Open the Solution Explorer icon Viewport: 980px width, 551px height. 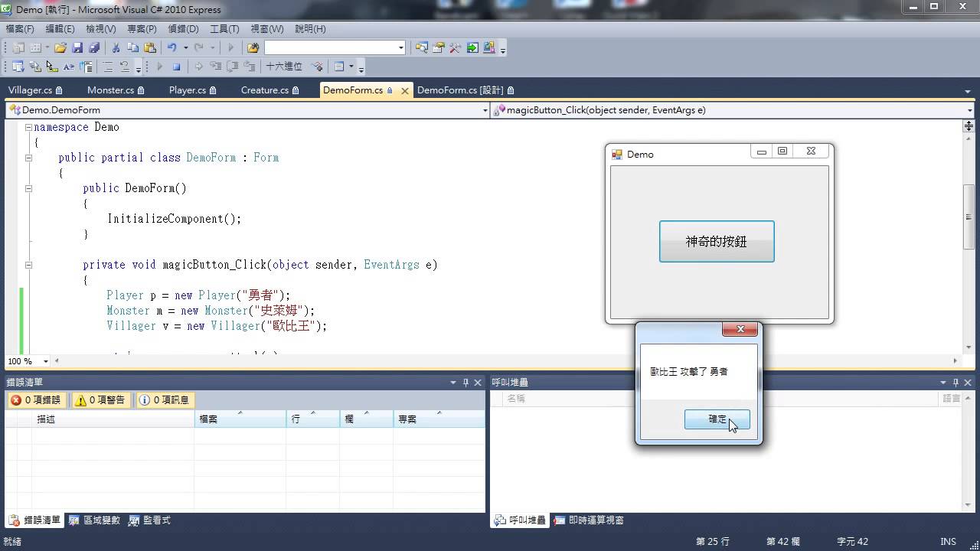[422, 47]
